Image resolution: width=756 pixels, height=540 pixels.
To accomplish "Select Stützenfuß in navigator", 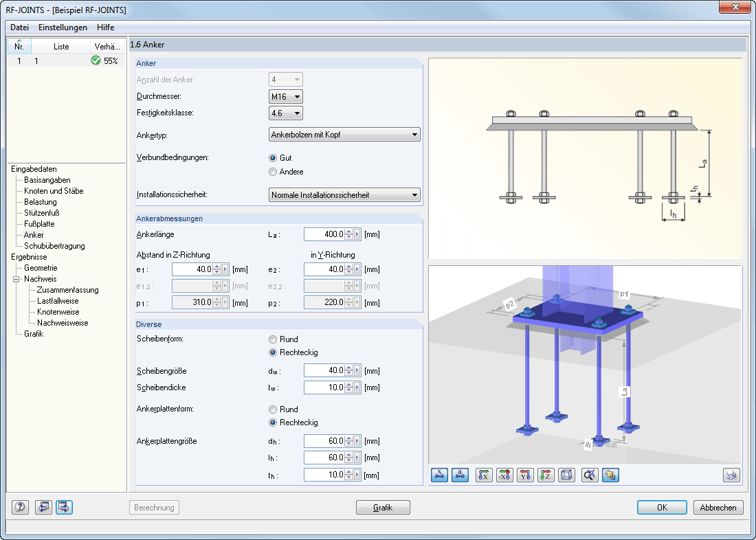I will 42,212.
